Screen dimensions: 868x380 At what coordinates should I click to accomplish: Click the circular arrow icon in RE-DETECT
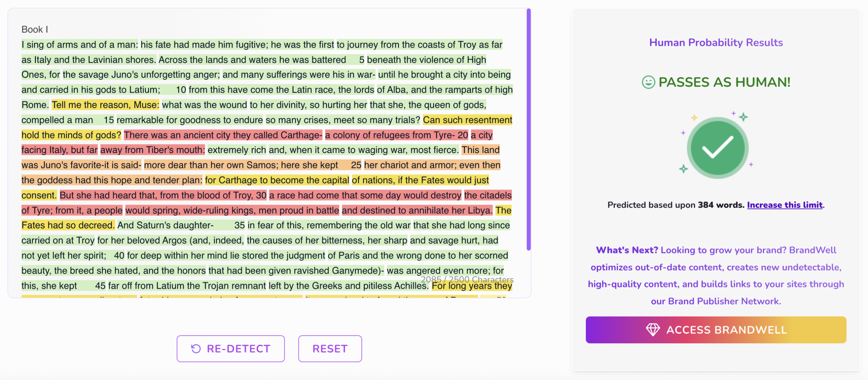pos(196,348)
